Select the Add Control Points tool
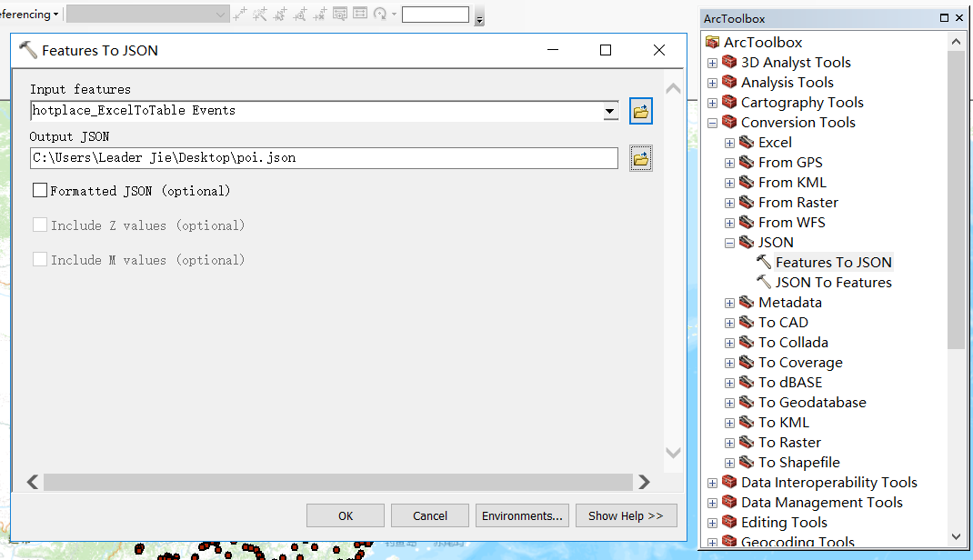The width and height of the screenshot is (973, 560). click(240, 14)
